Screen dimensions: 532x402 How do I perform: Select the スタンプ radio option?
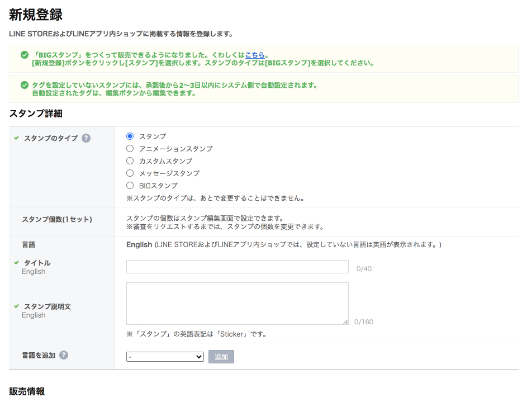tap(130, 136)
